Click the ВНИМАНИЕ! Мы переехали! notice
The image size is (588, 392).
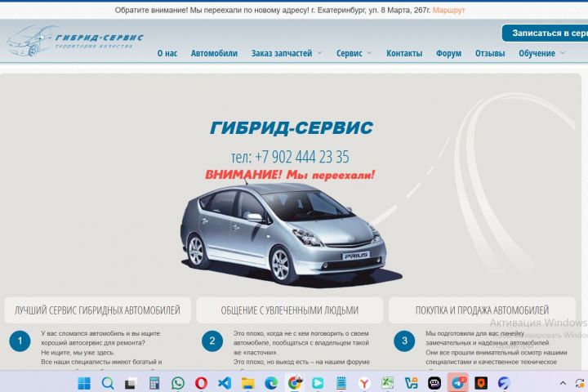coord(290,175)
